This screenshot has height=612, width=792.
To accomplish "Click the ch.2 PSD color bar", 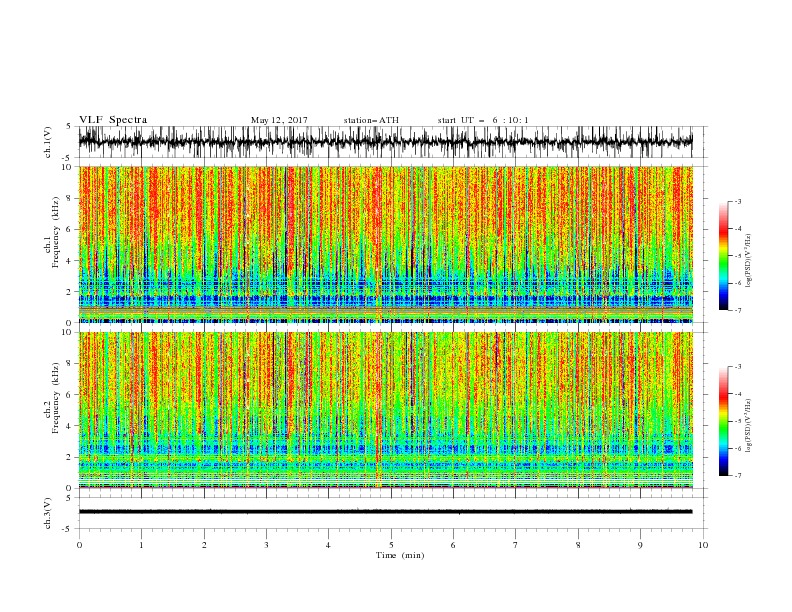I will click(x=724, y=421).
